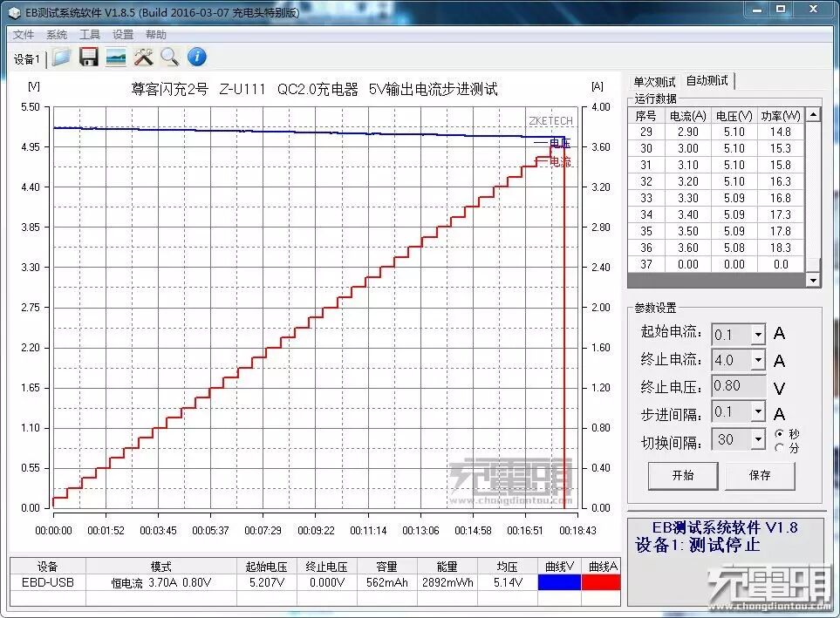The width and height of the screenshot is (840, 618).
Task: Click the EB app icon in title bar
Action: pyautogui.click(x=16, y=12)
